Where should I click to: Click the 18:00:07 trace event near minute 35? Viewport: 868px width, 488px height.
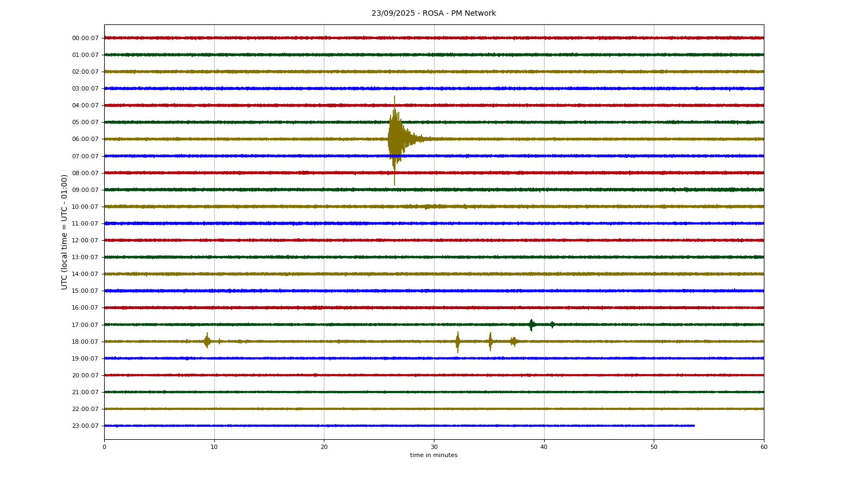point(490,342)
